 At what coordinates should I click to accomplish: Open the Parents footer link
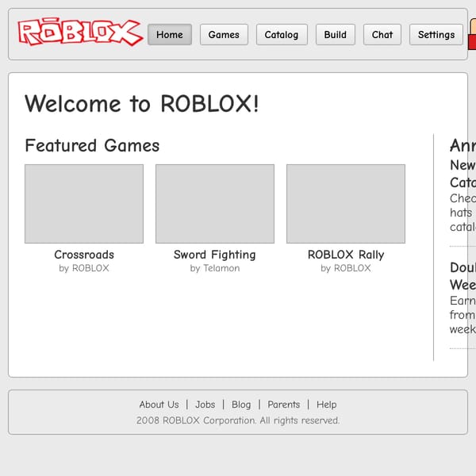coord(284,405)
